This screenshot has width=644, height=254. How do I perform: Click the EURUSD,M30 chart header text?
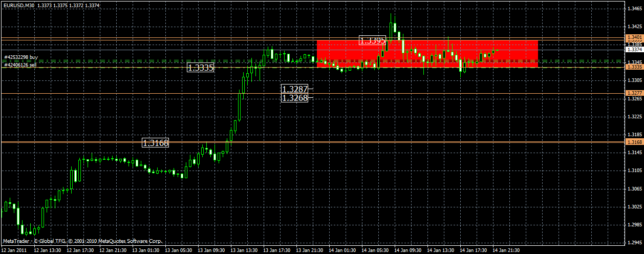[19, 5]
